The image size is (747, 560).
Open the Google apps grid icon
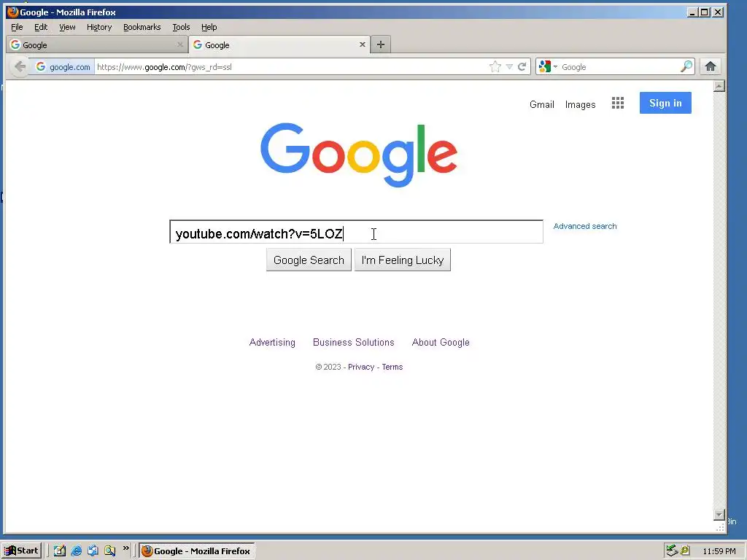point(617,103)
